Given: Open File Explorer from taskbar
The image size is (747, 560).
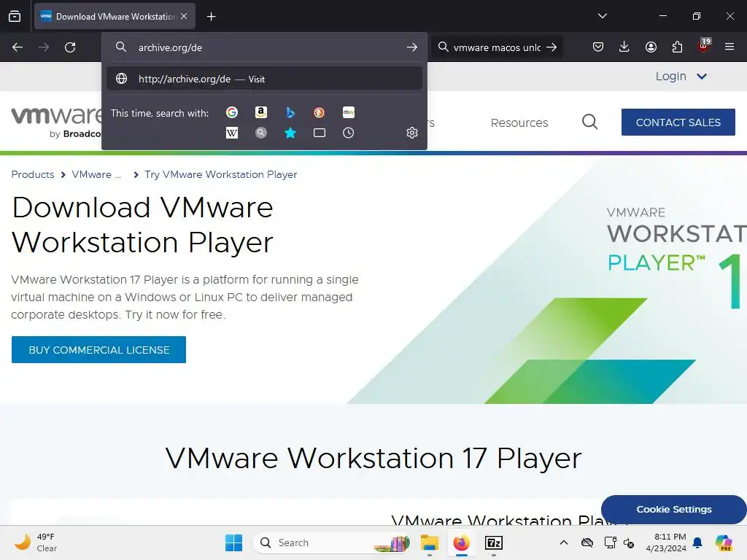Looking at the screenshot, I should pos(429,542).
